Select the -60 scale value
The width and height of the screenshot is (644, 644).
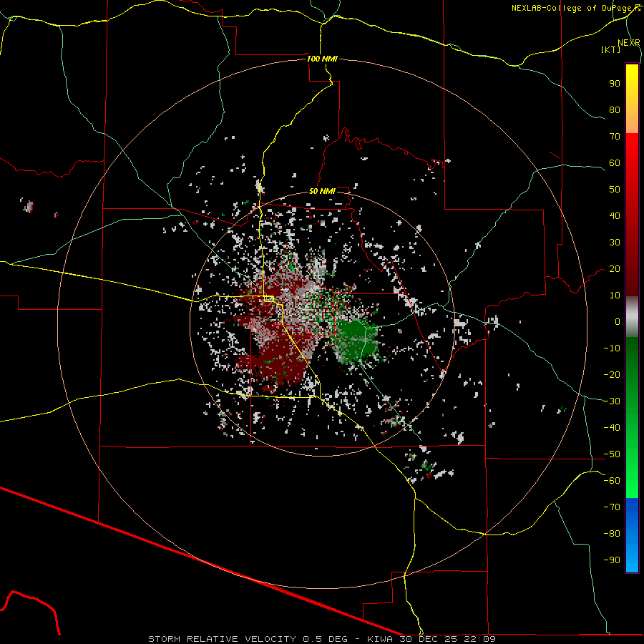click(x=612, y=481)
